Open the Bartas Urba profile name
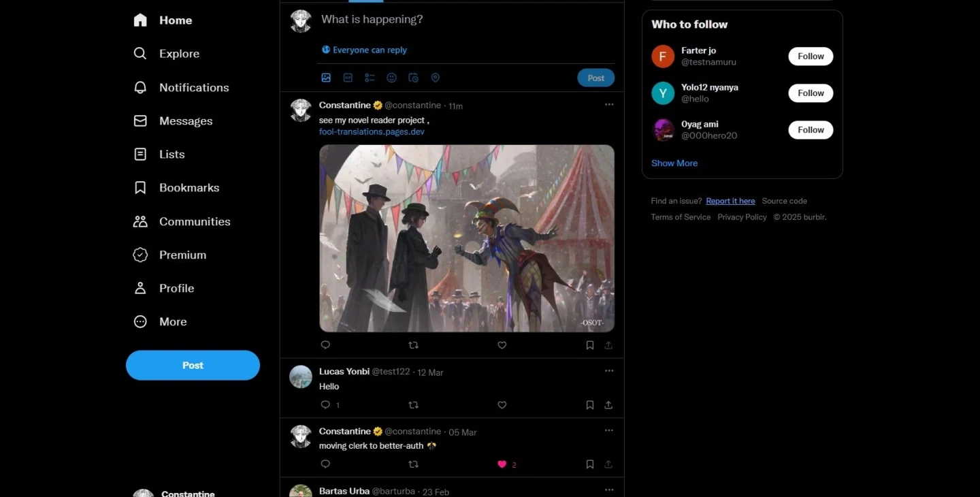The image size is (980, 497). (344, 491)
